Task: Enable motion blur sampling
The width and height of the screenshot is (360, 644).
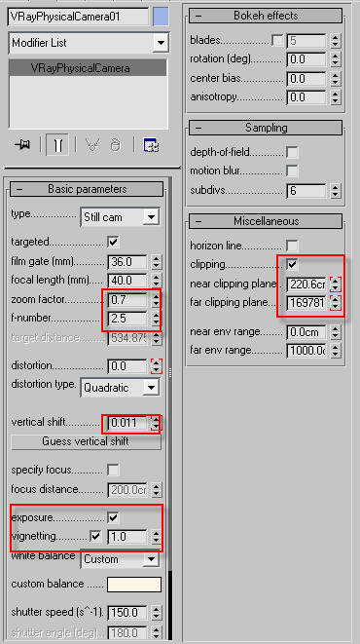Action: pyautogui.click(x=292, y=170)
